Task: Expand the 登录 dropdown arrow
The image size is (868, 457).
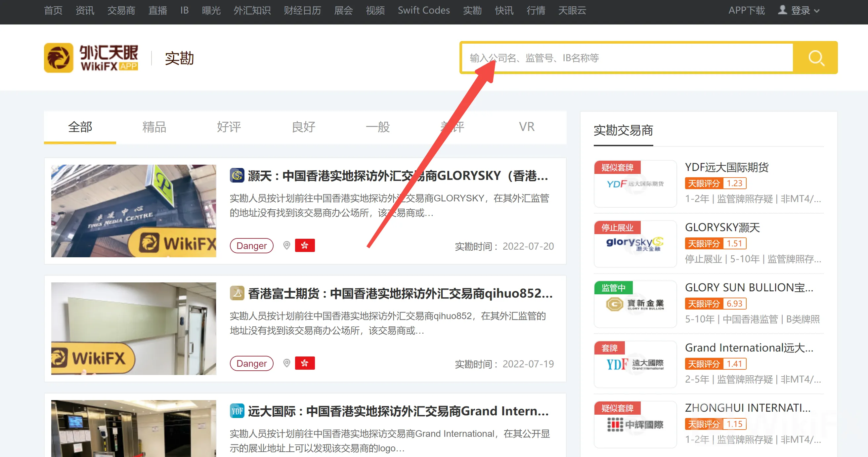Action: tap(817, 11)
